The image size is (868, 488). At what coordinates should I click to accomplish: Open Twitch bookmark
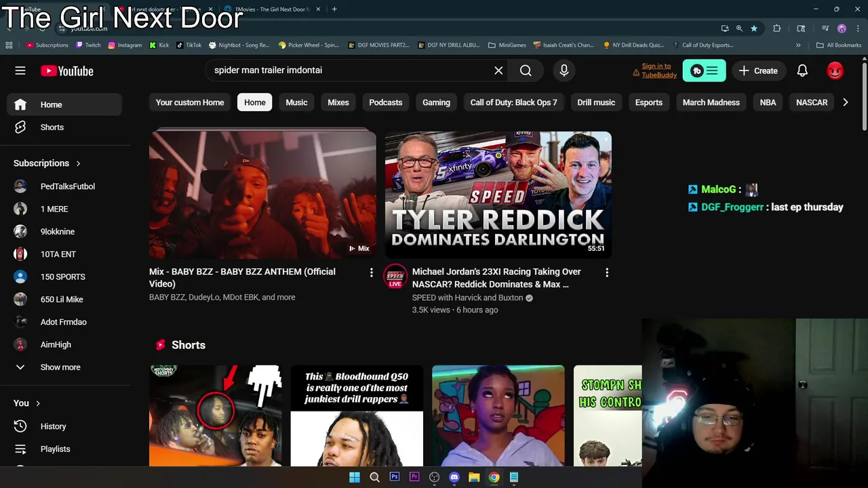click(88, 45)
